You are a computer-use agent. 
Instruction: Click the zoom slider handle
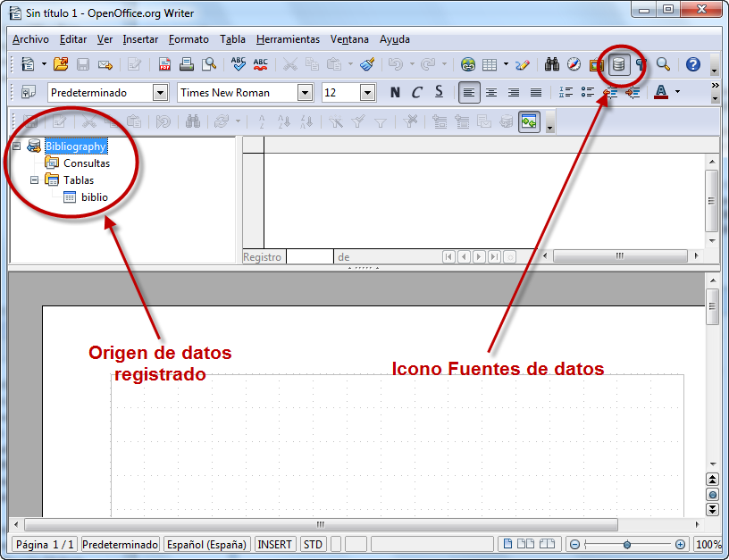click(627, 544)
